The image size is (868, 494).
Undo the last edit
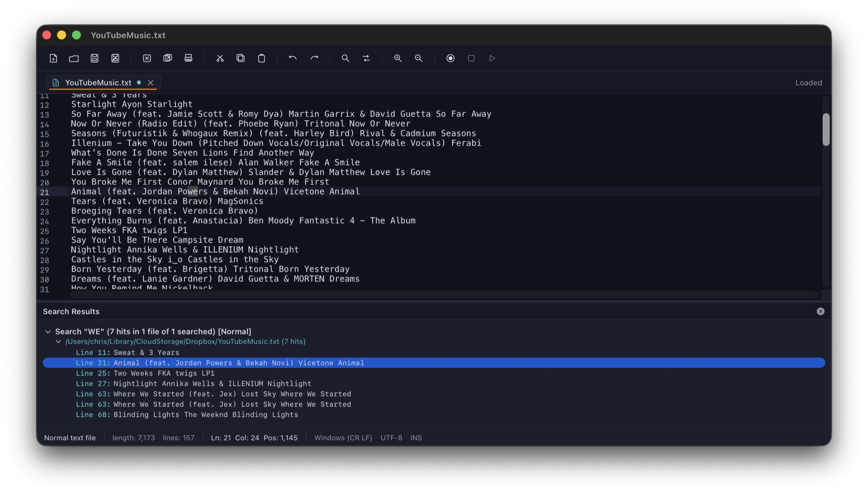pos(293,58)
